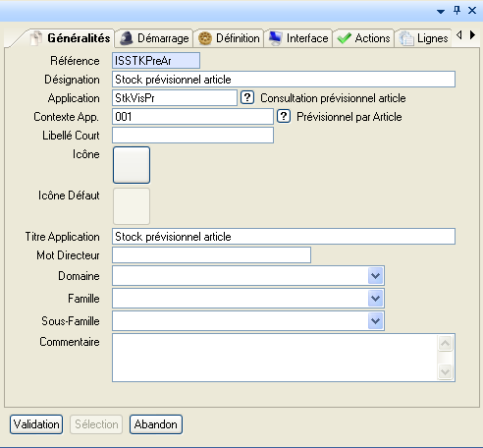Image resolution: width=483 pixels, height=448 pixels.
Task: Click the Abandon button
Action: (x=156, y=424)
